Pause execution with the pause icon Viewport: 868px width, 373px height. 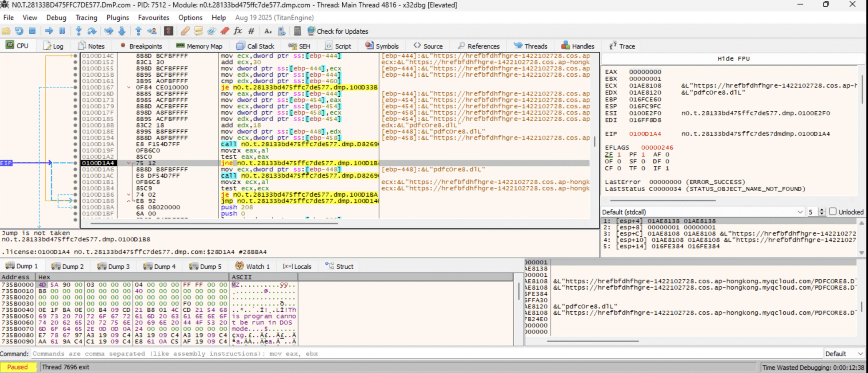point(62,31)
